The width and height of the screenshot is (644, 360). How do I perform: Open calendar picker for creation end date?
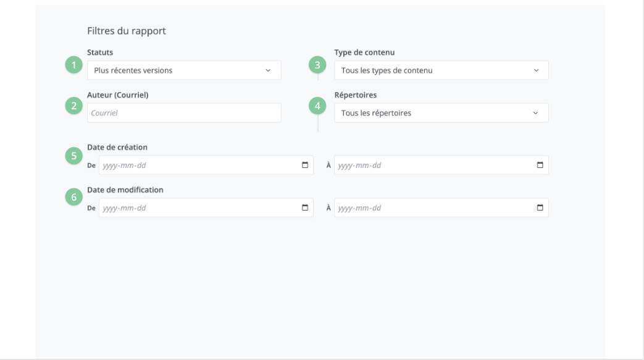[x=540, y=165]
